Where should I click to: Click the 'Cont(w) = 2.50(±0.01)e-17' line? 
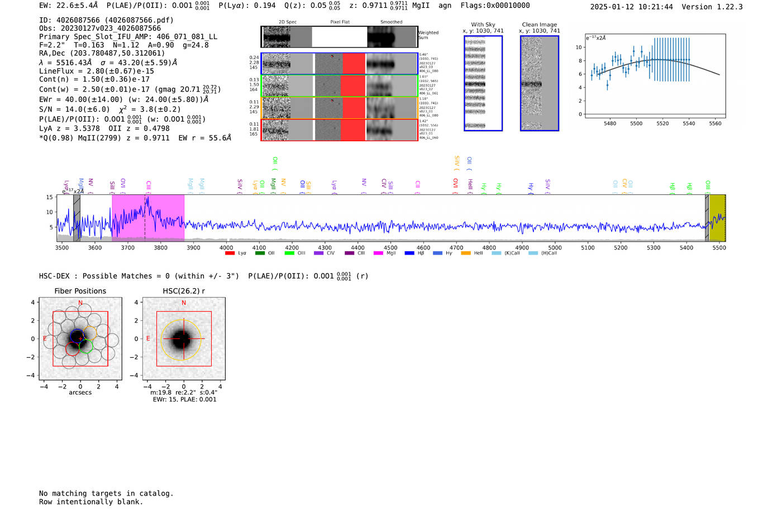130,89
